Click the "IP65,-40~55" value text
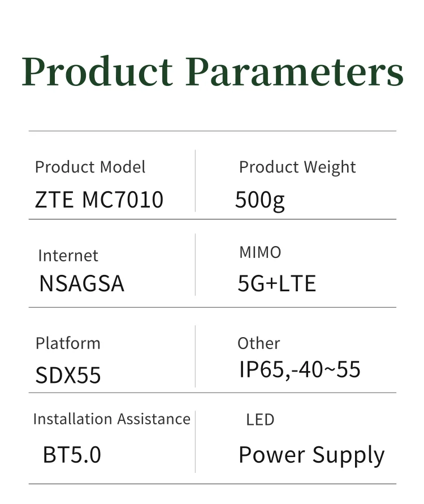 tap(300, 370)
